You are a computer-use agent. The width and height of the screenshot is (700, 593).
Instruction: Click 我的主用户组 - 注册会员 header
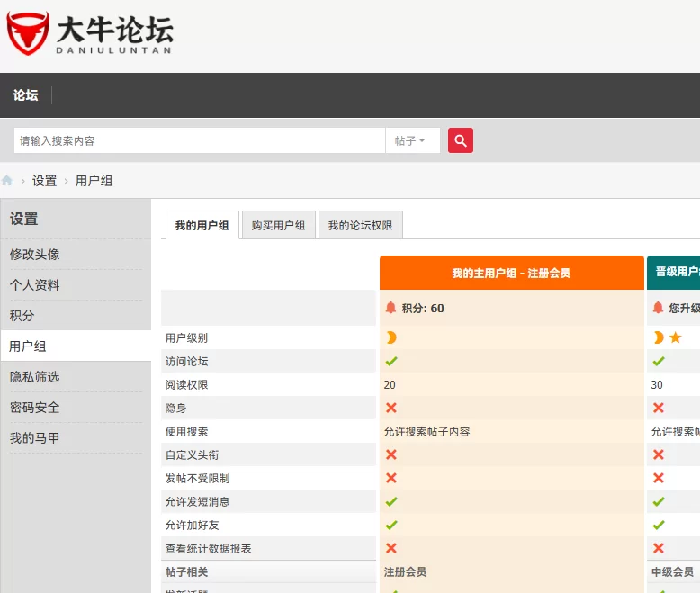pos(512,273)
